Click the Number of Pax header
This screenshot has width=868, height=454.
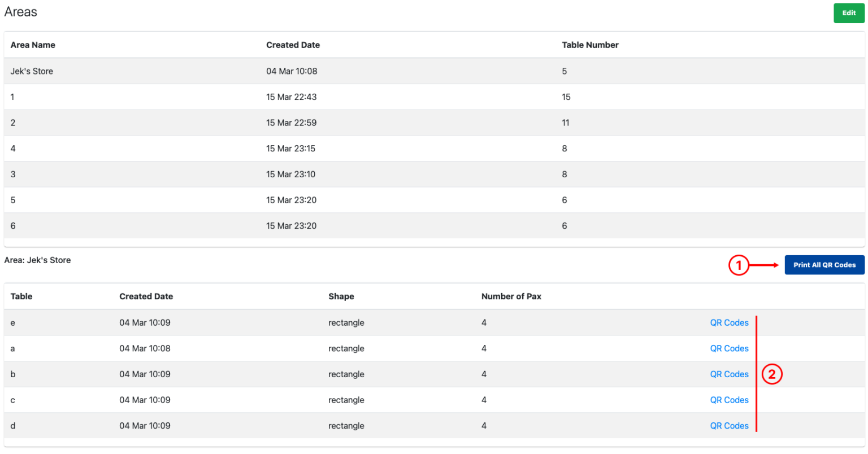pyautogui.click(x=511, y=296)
